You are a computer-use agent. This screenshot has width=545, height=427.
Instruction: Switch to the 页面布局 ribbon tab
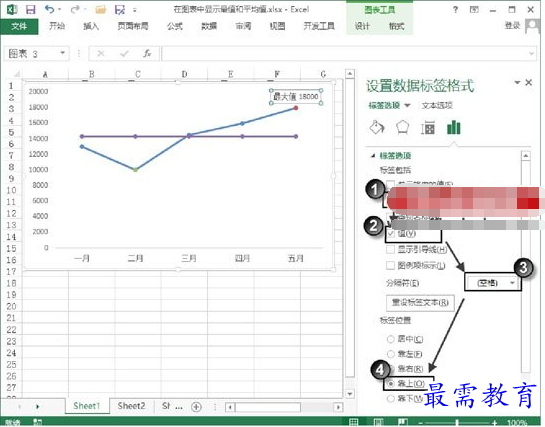[x=133, y=26]
